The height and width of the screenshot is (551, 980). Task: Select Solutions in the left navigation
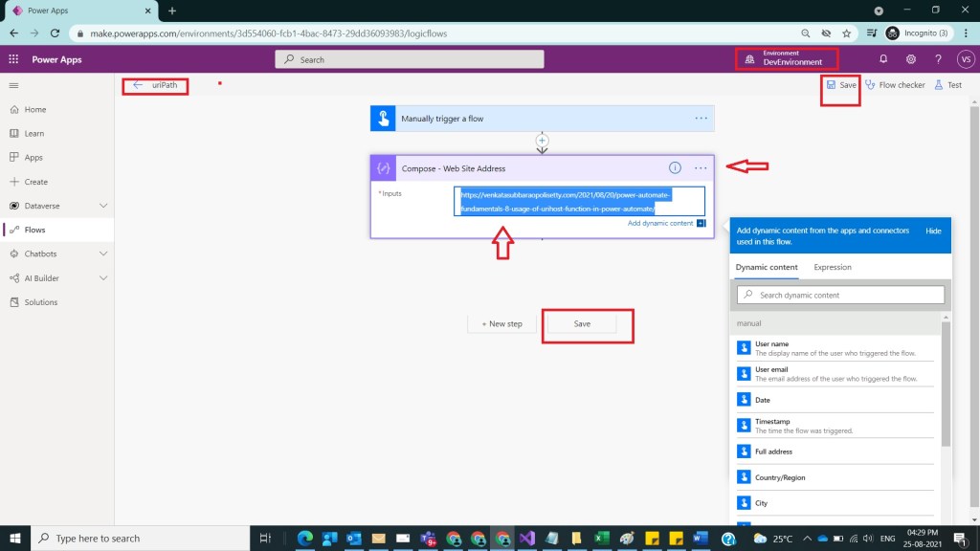click(x=41, y=302)
